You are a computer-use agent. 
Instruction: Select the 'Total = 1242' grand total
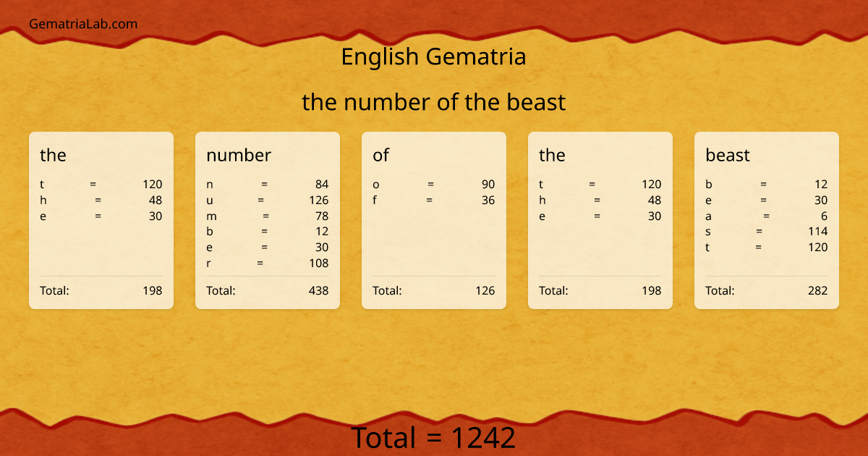coord(433,438)
